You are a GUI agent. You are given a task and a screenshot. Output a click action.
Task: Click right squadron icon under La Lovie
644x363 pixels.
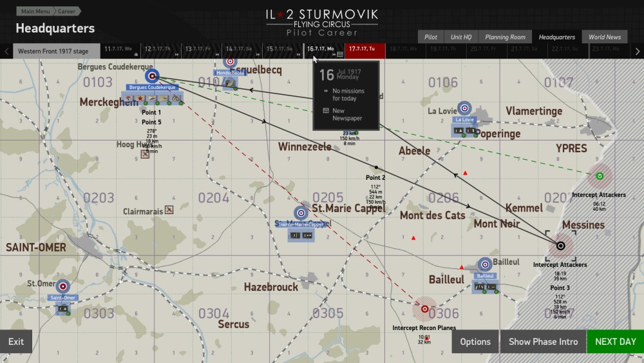pyautogui.click(x=471, y=131)
